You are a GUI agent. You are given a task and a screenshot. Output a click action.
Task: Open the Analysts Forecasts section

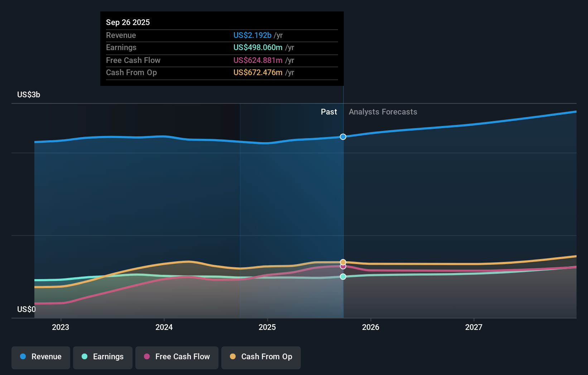pyautogui.click(x=383, y=112)
